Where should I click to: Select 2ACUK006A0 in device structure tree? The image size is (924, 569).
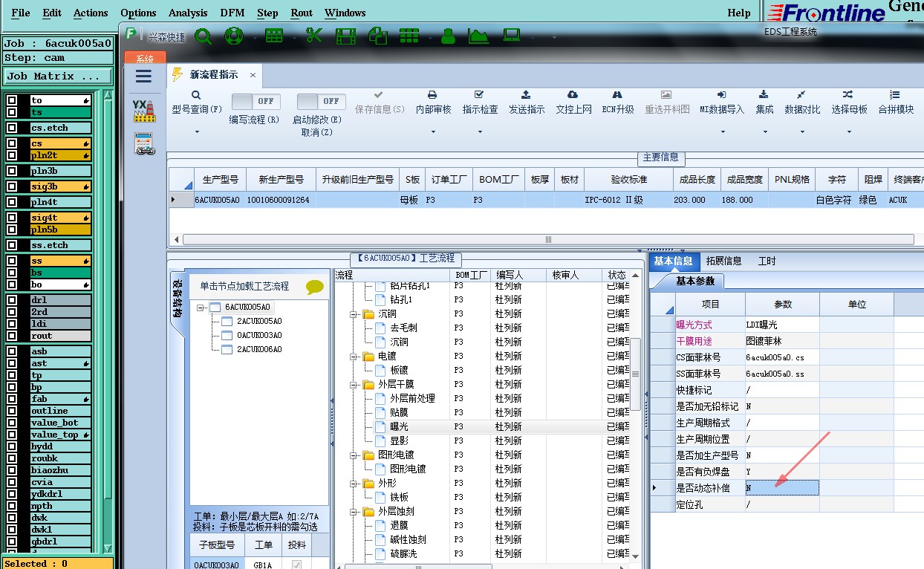pyautogui.click(x=259, y=349)
